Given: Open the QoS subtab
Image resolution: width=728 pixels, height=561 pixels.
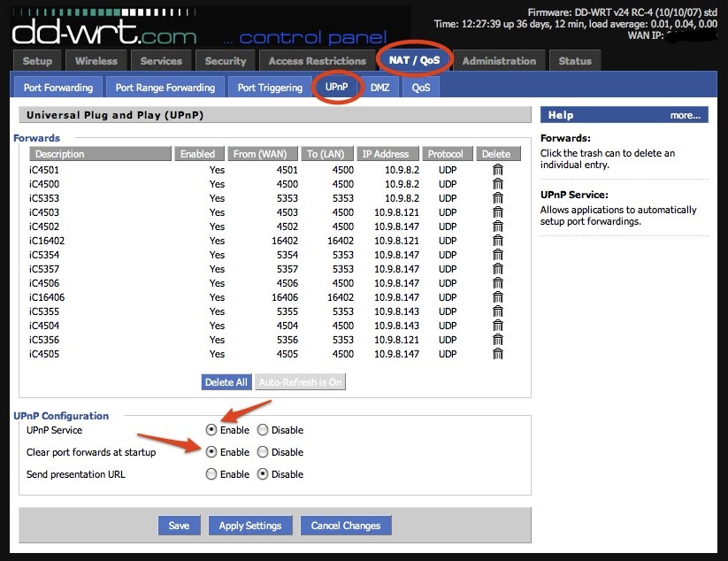Looking at the screenshot, I should (x=421, y=88).
